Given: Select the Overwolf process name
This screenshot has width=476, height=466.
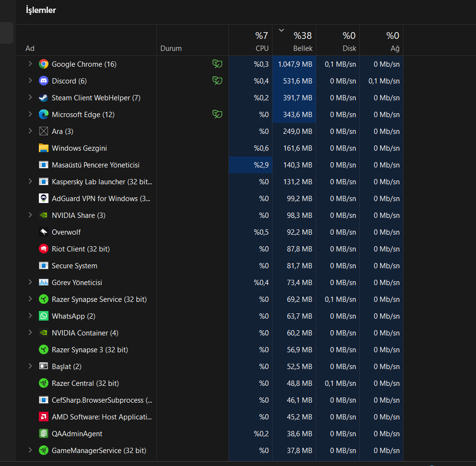Looking at the screenshot, I should (x=66, y=232).
